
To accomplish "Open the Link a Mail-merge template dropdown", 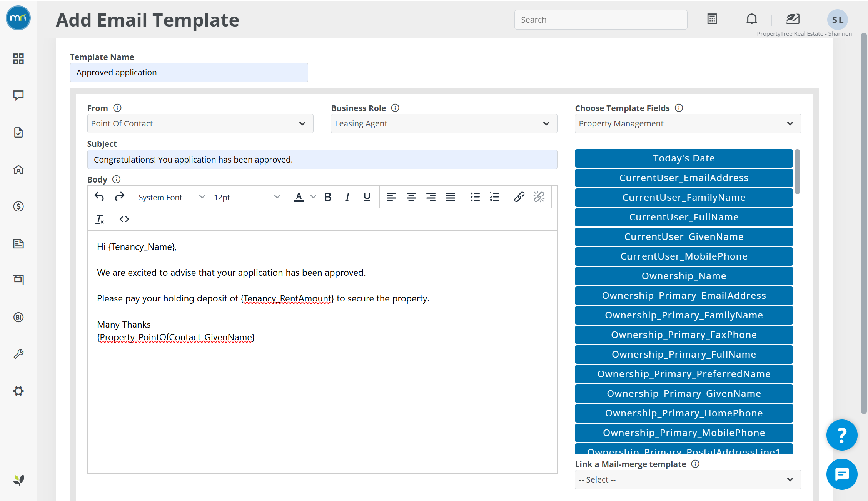I will coord(688,479).
